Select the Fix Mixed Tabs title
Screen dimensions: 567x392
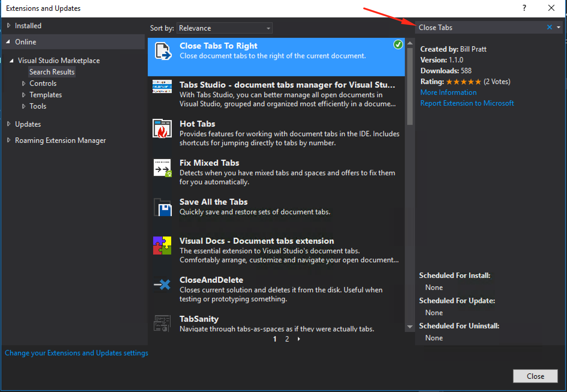coord(209,163)
